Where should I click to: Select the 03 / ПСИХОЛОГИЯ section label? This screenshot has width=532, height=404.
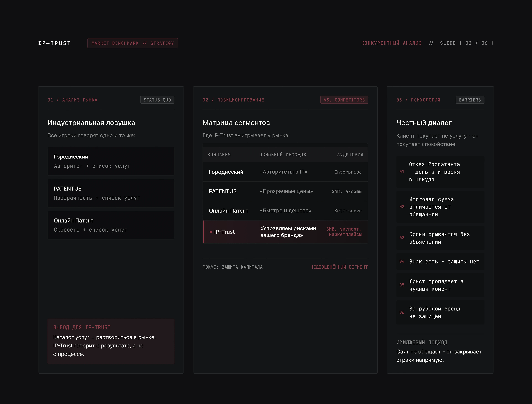[x=418, y=100]
